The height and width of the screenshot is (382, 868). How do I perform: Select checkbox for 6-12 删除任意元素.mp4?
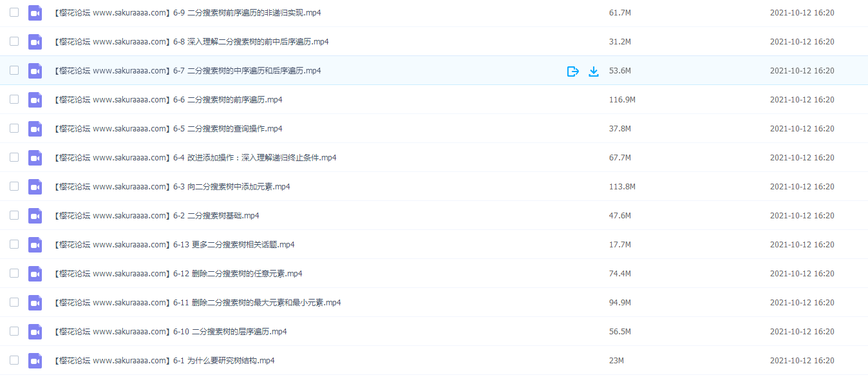point(14,273)
